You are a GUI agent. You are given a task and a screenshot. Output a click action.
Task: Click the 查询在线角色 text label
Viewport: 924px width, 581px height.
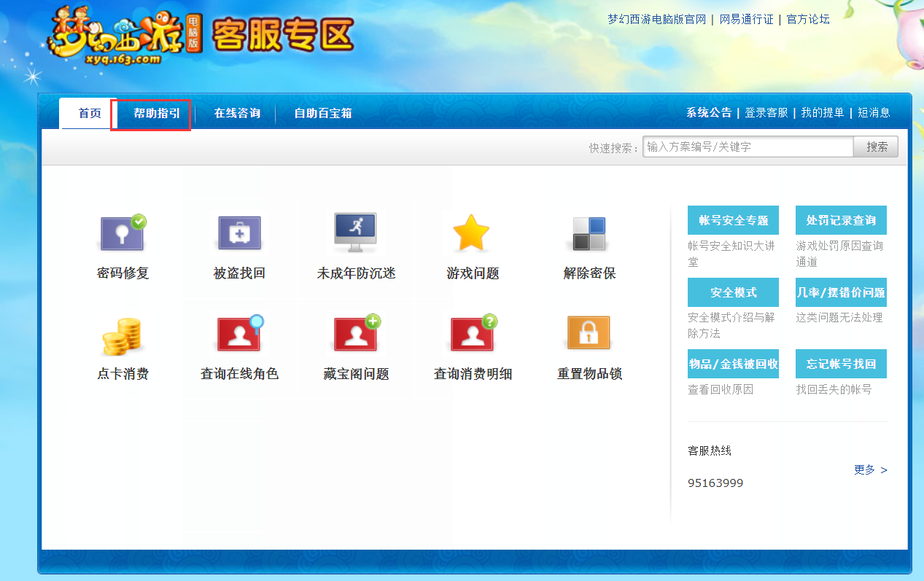click(239, 374)
